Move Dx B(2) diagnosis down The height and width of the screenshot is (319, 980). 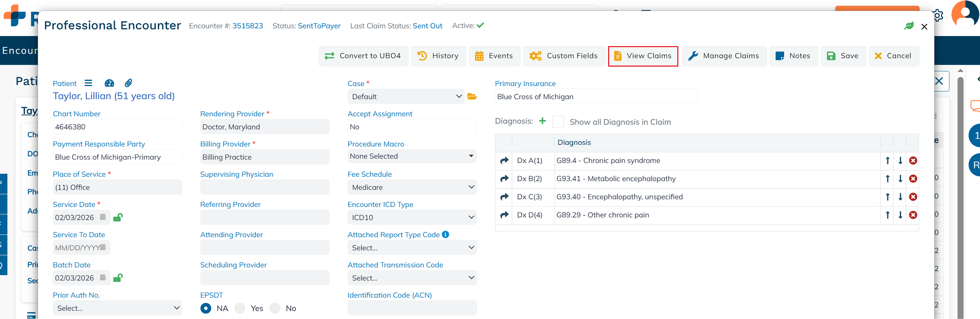pos(900,179)
